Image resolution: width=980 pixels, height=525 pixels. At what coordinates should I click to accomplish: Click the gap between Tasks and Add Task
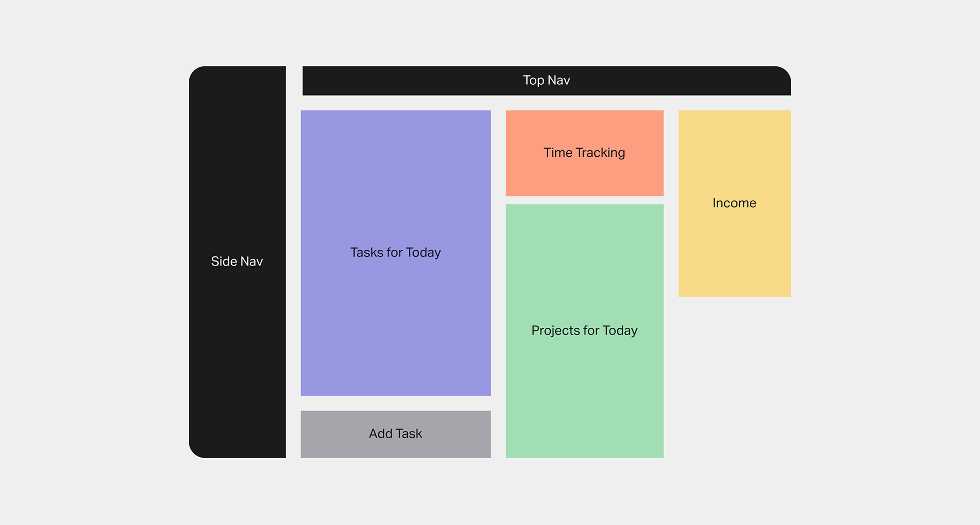pyautogui.click(x=396, y=403)
